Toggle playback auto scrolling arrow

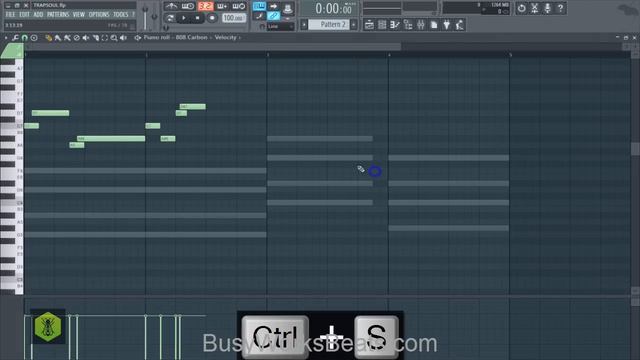(273, 6)
